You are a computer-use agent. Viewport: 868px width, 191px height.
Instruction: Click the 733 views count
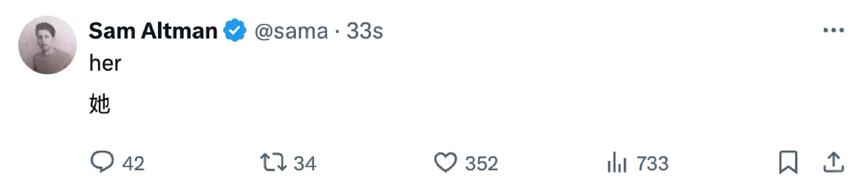tap(652, 164)
